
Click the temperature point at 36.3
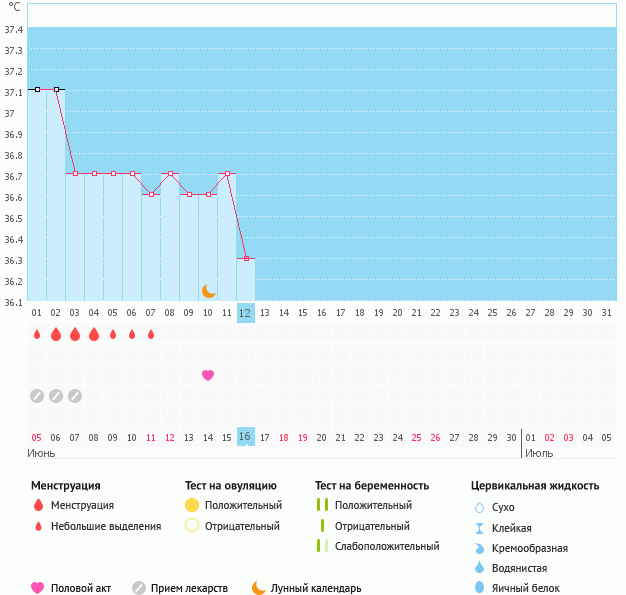[246, 259]
